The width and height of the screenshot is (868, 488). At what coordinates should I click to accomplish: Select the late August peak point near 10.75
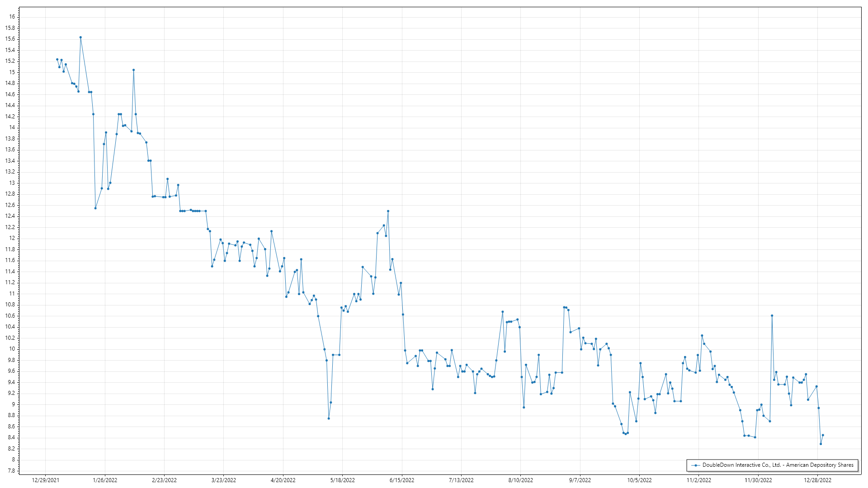point(564,307)
